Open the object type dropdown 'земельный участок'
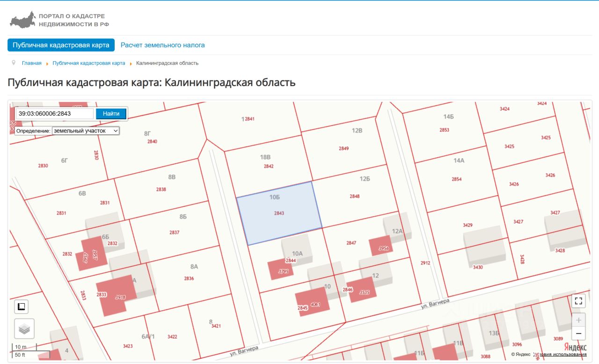The width and height of the screenshot is (599, 364). click(86, 131)
